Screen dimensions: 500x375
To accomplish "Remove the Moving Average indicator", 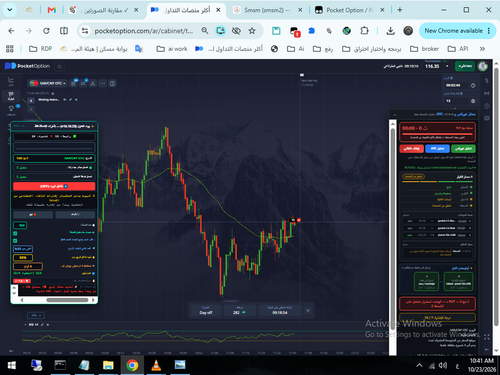I will (76, 100).
